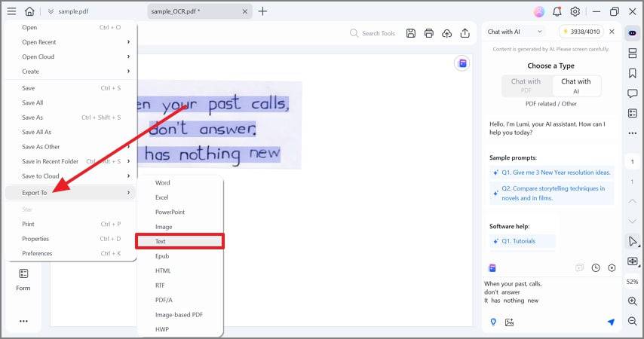This screenshot has height=339, width=644.
Task: Open the user avatar profile
Action: (x=539, y=11)
